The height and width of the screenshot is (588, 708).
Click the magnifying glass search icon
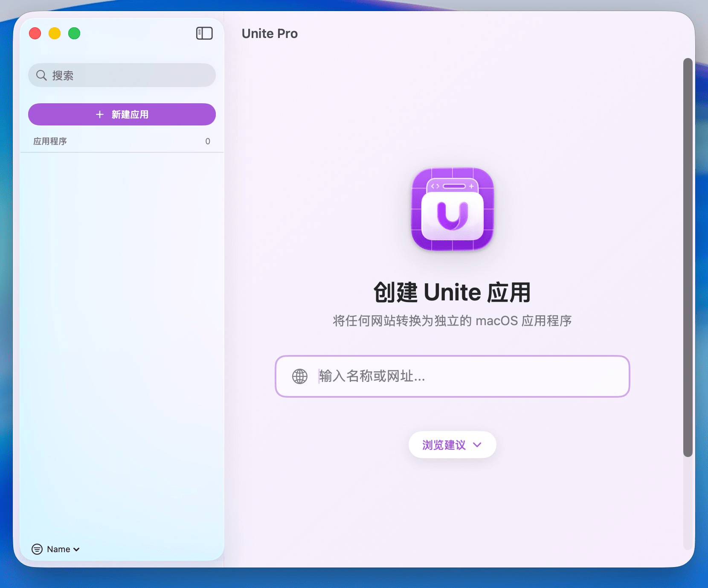[x=41, y=75]
